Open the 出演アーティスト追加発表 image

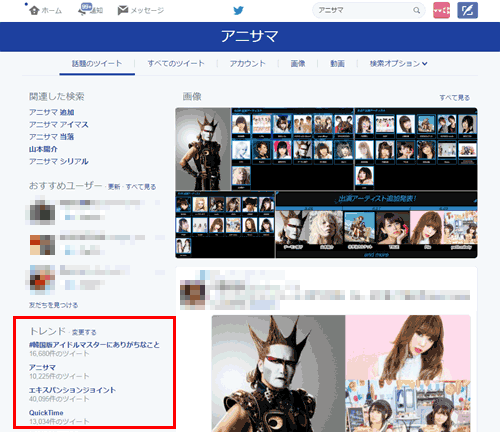(x=377, y=225)
